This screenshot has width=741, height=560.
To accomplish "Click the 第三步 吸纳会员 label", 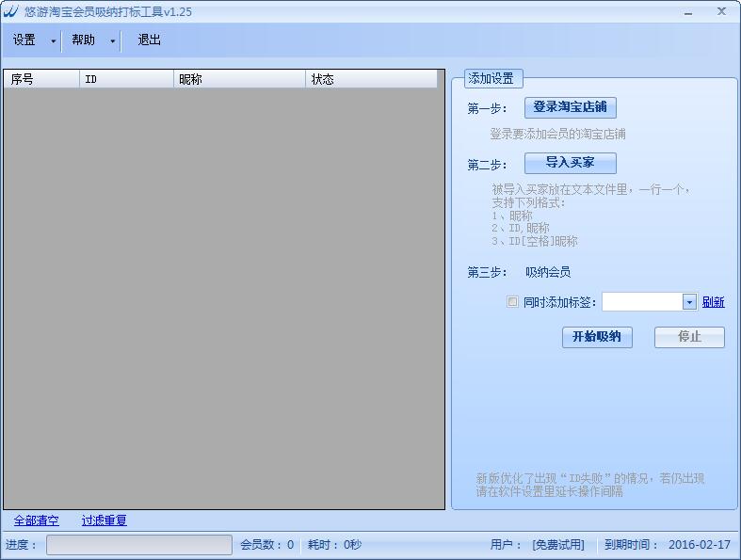I will pyautogui.click(x=519, y=272).
